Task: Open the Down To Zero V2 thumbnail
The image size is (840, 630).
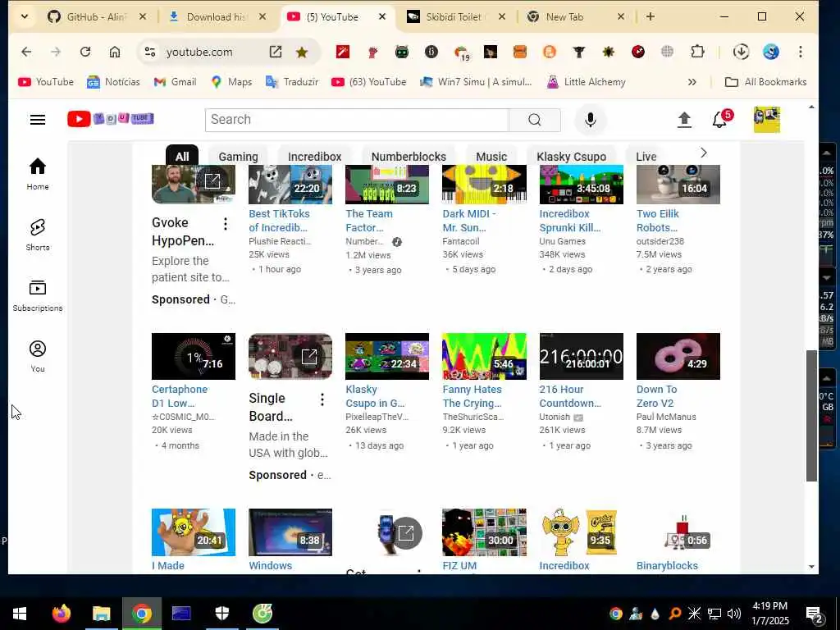Action: click(678, 356)
